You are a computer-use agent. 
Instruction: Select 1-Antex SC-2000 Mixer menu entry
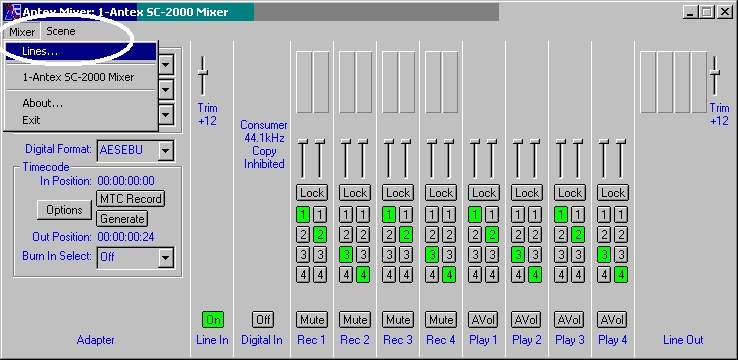click(80, 77)
